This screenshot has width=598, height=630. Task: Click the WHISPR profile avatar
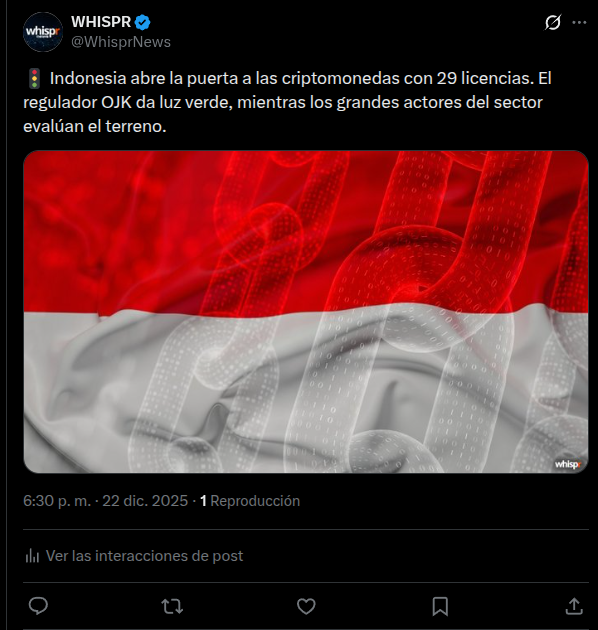tap(43, 32)
